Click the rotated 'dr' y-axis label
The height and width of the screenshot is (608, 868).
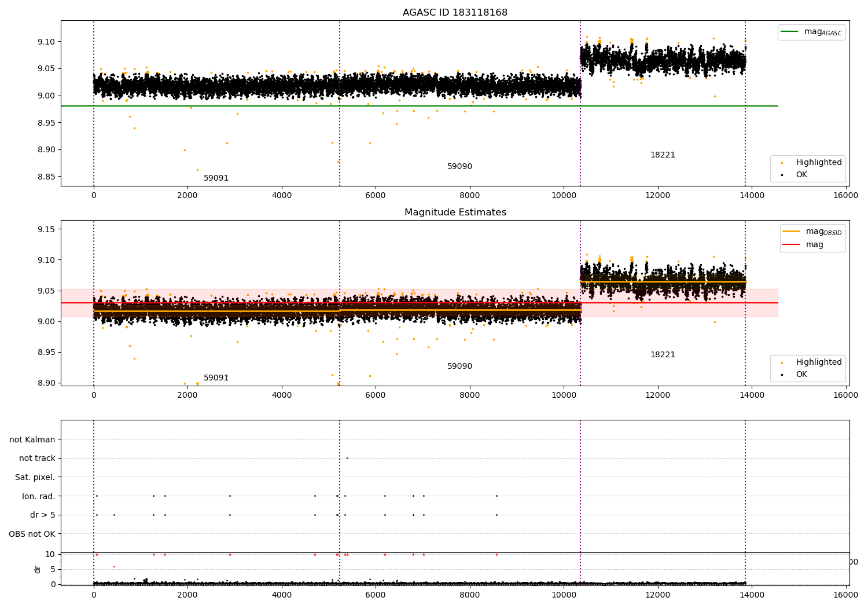[38, 569]
